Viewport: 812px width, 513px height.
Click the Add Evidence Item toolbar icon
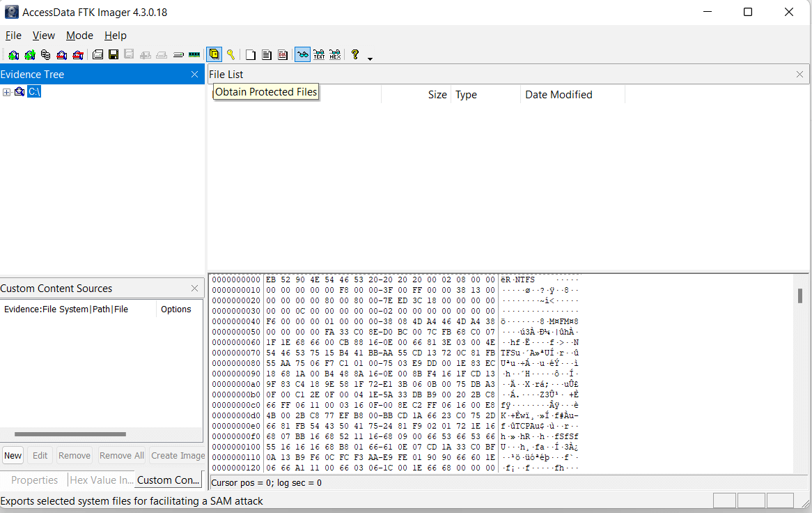(x=13, y=54)
